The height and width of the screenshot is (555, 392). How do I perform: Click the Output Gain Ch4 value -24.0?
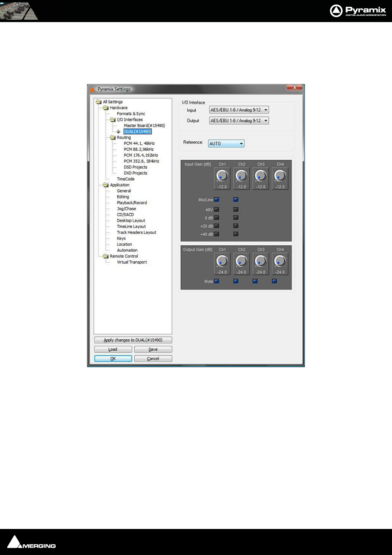tap(280, 272)
